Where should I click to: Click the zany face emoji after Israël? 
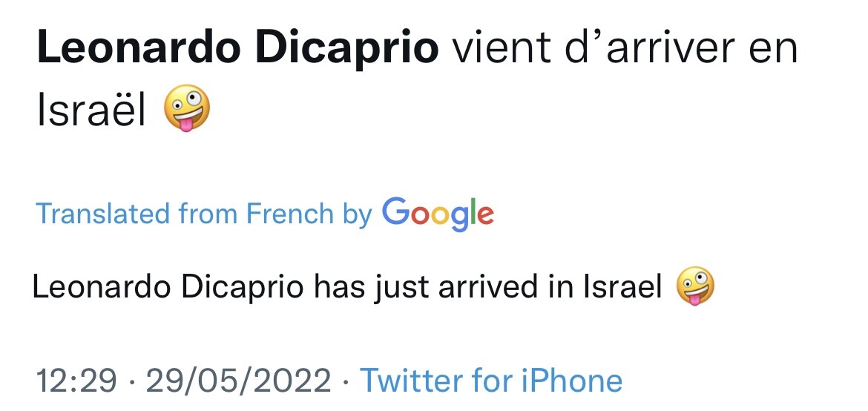click(x=186, y=108)
